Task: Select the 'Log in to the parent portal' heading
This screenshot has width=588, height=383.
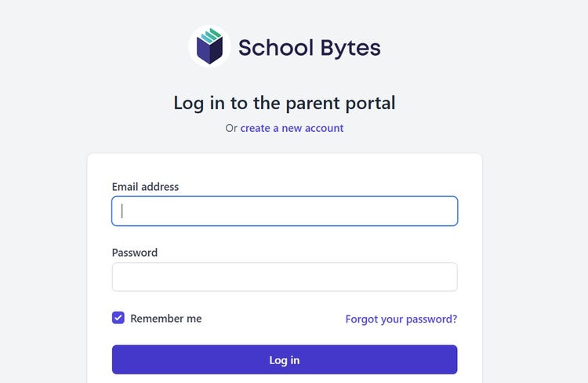Action: click(x=284, y=103)
